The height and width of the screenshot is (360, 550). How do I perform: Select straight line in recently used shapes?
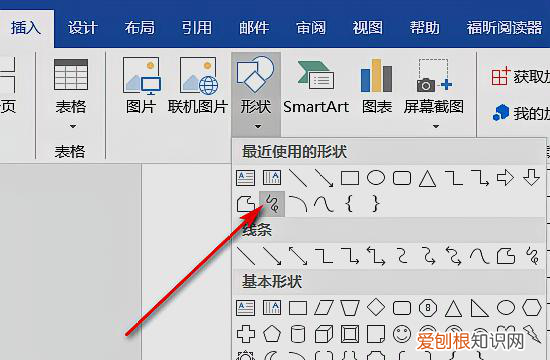[298, 178]
